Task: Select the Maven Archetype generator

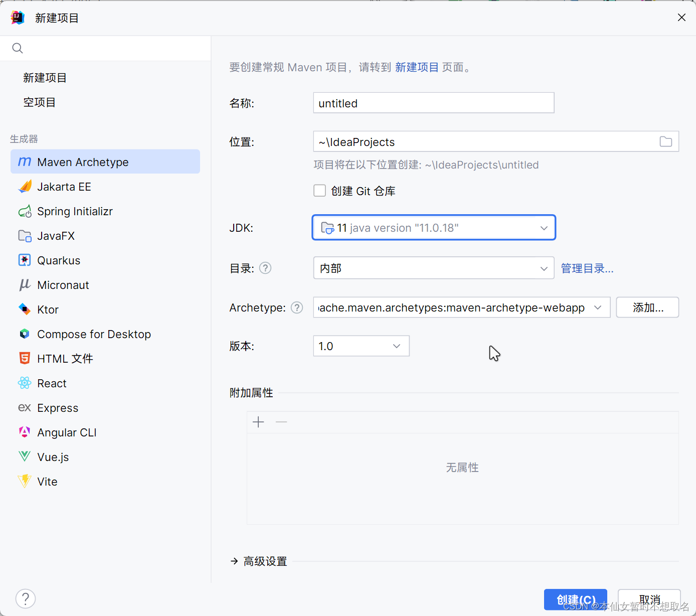Action: pos(105,162)
